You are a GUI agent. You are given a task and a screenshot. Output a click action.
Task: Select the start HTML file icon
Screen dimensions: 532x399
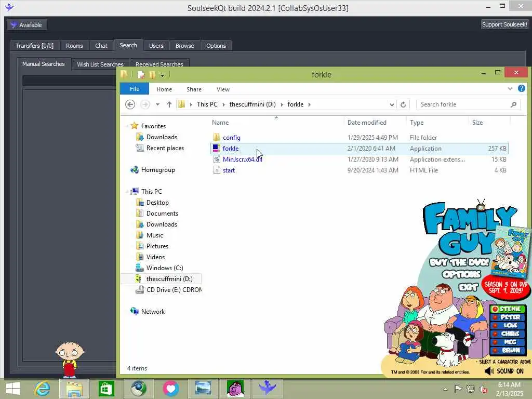tap(217, 170)
